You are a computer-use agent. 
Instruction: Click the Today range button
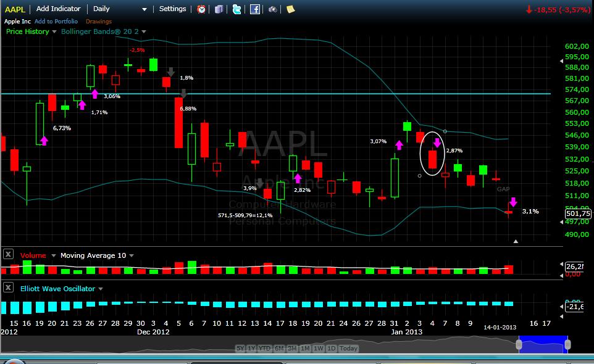click(x=348, y=349)
